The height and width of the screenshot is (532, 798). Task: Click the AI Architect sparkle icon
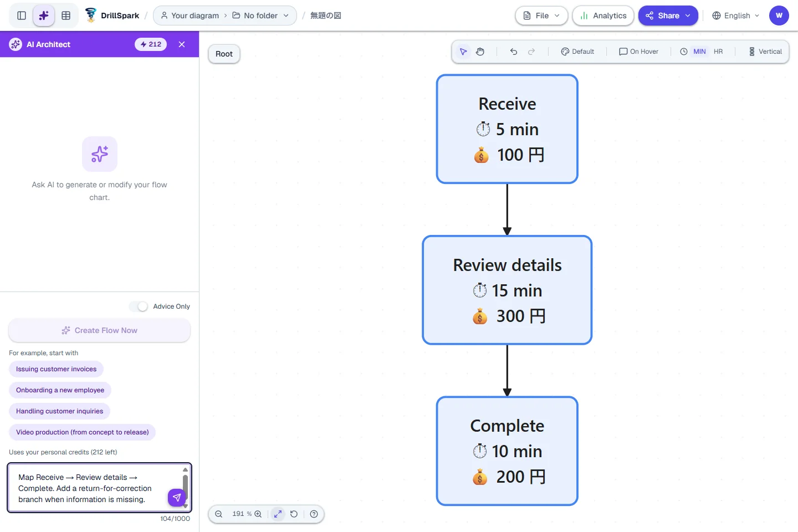pyautogui.click(x=44, y=16)
